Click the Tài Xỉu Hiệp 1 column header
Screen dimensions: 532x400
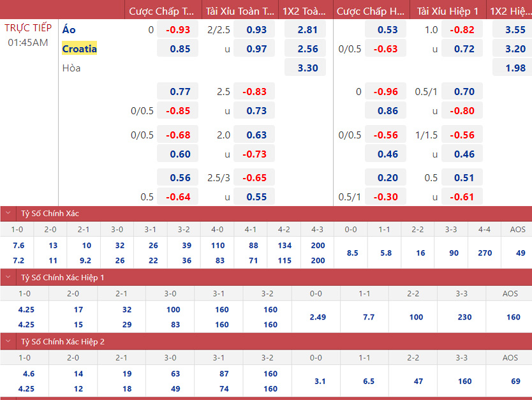click(448, 11)
